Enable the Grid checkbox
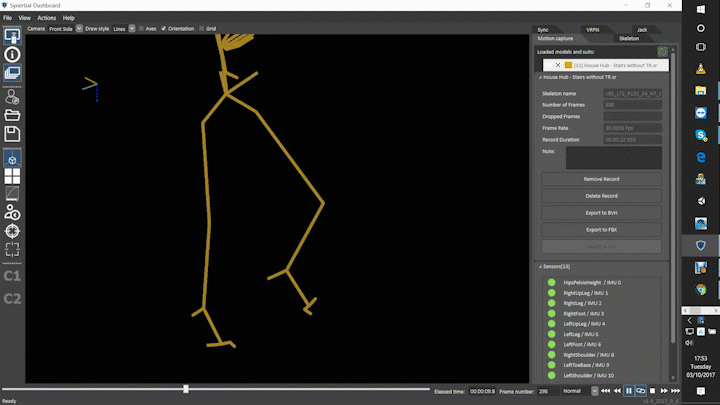 coord(202,28)
